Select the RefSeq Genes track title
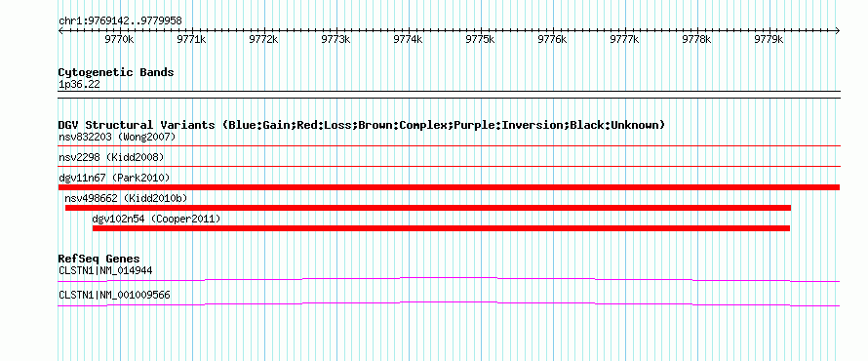This screenshot has width=868, height=361. tap(99, 259)
